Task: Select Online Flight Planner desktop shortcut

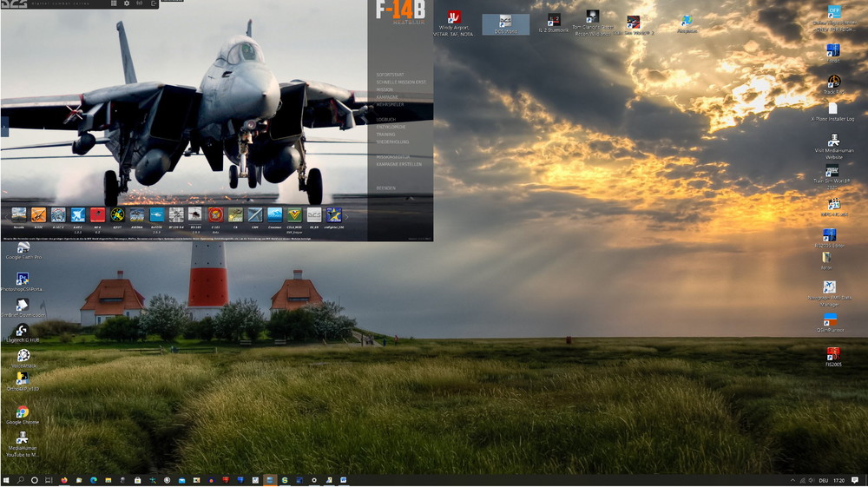Action: tap(833, 17)
